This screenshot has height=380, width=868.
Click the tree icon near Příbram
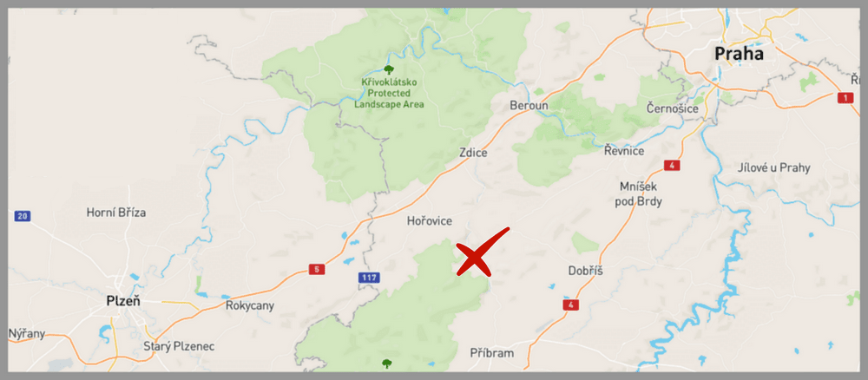(x=387, y=364)
